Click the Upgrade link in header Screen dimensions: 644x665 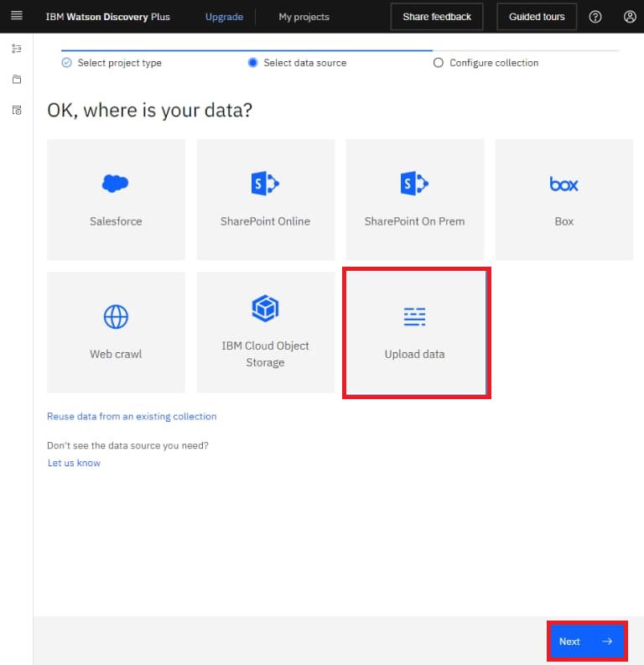click(x=224, y=17)
